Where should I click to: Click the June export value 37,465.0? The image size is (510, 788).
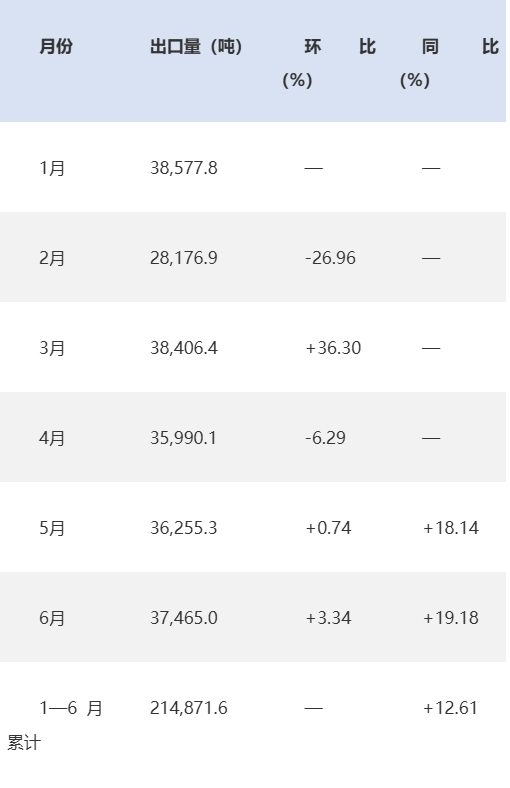coord(184,618)
